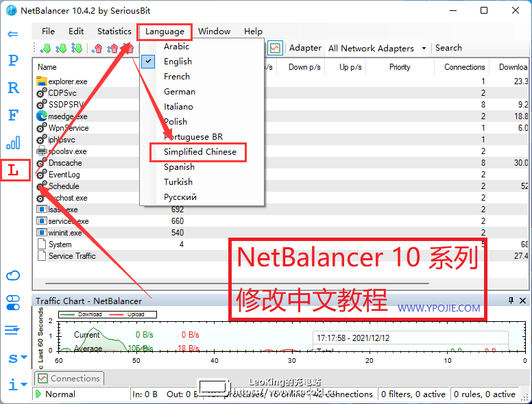The image size is (532, 404).
Task: Click the 0 filters, 0 active status
Action: tap(413, 394)
